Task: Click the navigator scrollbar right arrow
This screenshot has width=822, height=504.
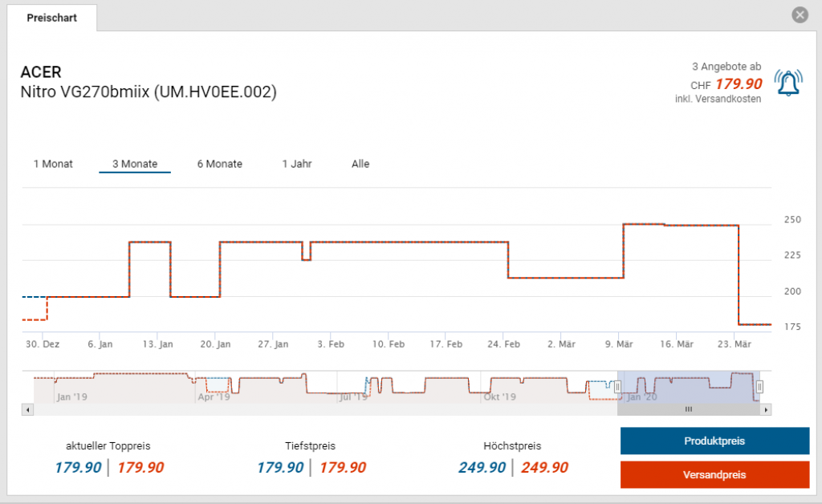Action: click(x=767, y=409)
